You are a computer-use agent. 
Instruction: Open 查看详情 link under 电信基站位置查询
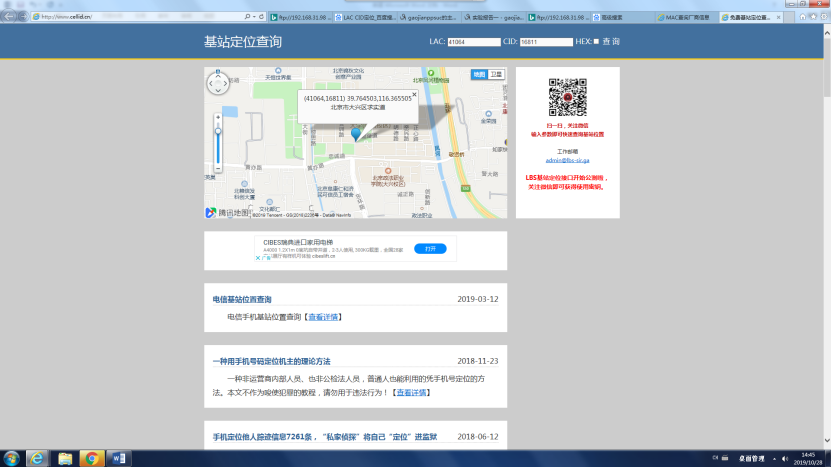click(323, 317)
